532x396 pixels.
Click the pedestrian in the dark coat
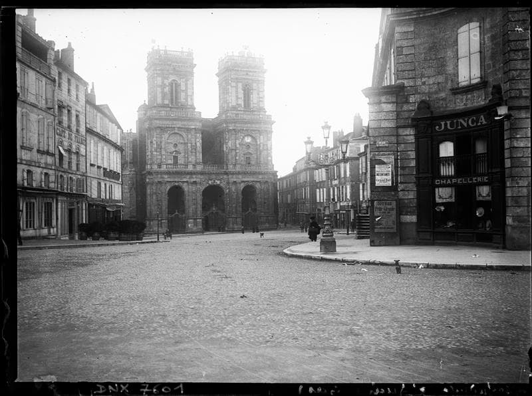point(313,229)
